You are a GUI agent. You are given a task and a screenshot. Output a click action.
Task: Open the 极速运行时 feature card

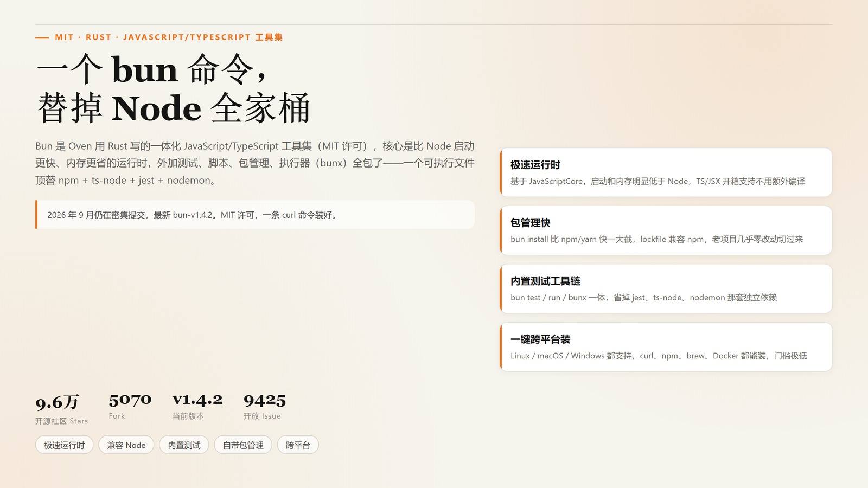666,172
